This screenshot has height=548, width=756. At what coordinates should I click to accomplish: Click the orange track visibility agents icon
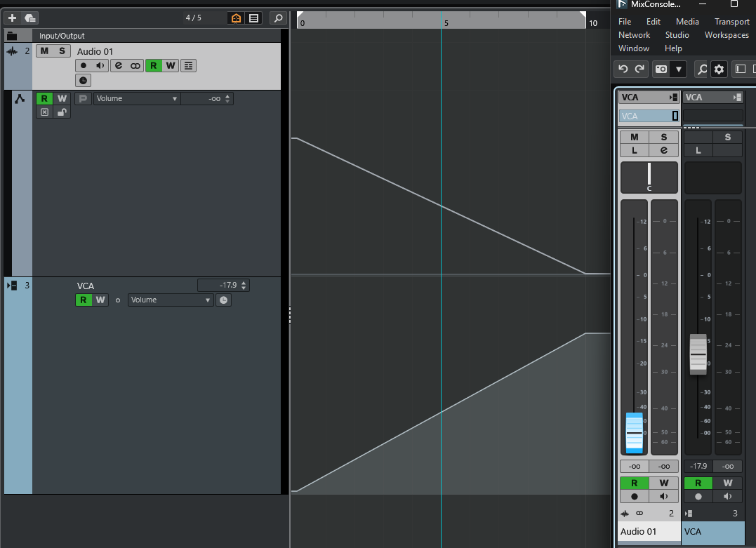[x=237, y=18]
